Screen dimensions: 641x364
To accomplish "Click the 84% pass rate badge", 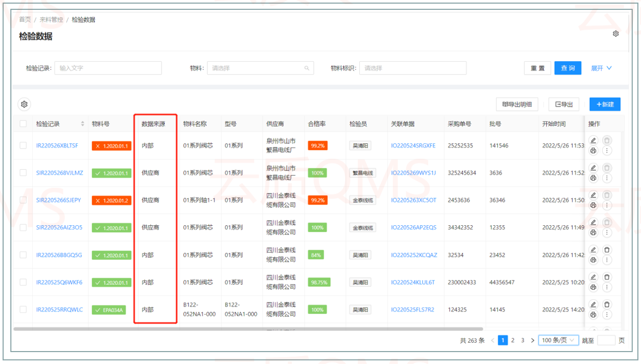I will pos(316,255).
